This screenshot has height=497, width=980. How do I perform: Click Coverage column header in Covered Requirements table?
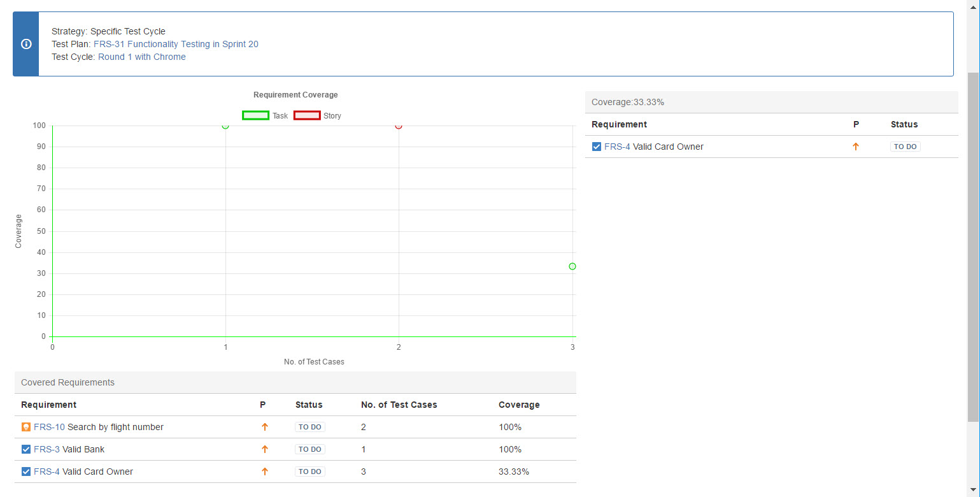pyautogui.click(x=519, y=405)
